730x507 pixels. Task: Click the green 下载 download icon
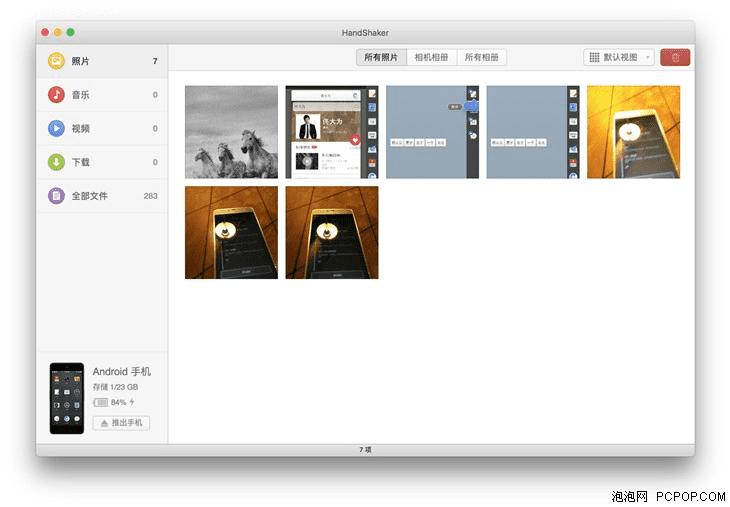click(x=56, y=162)
